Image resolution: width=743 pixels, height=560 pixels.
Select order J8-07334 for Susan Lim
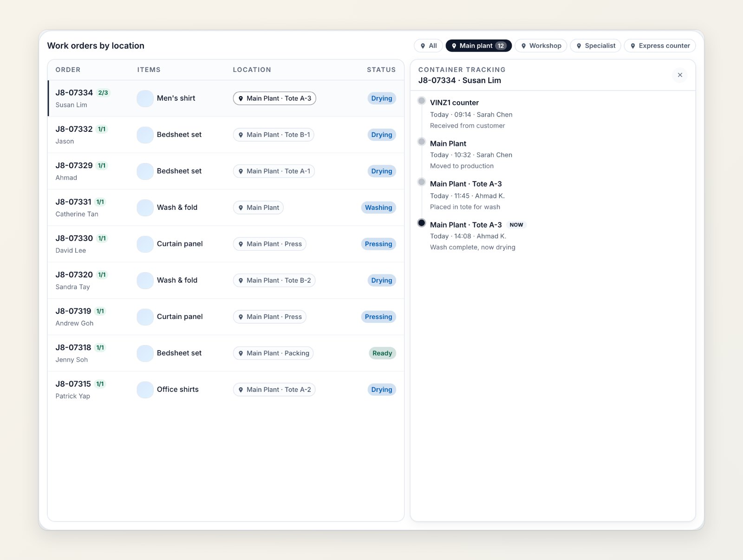click(x=226, y=98)
